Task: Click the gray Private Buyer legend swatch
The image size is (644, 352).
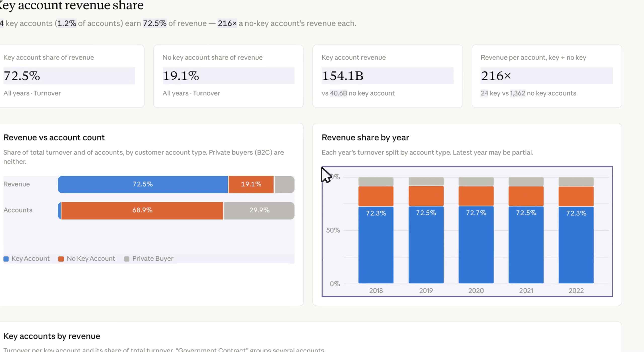Action: point(127,259)
